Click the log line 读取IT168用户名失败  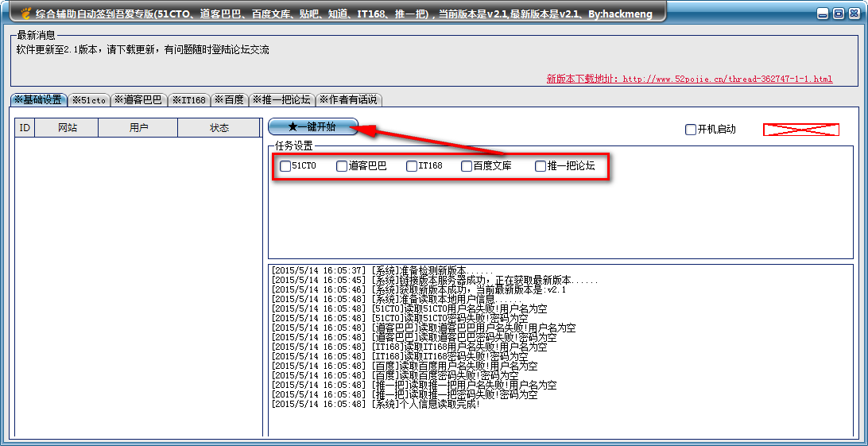[409, 347]
